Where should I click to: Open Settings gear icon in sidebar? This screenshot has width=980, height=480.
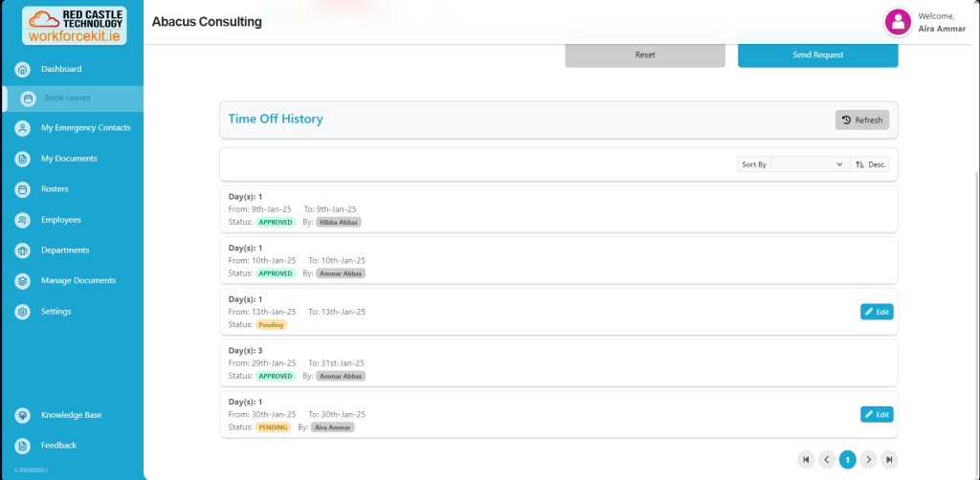pyautogui.click(x=23, y=312)
